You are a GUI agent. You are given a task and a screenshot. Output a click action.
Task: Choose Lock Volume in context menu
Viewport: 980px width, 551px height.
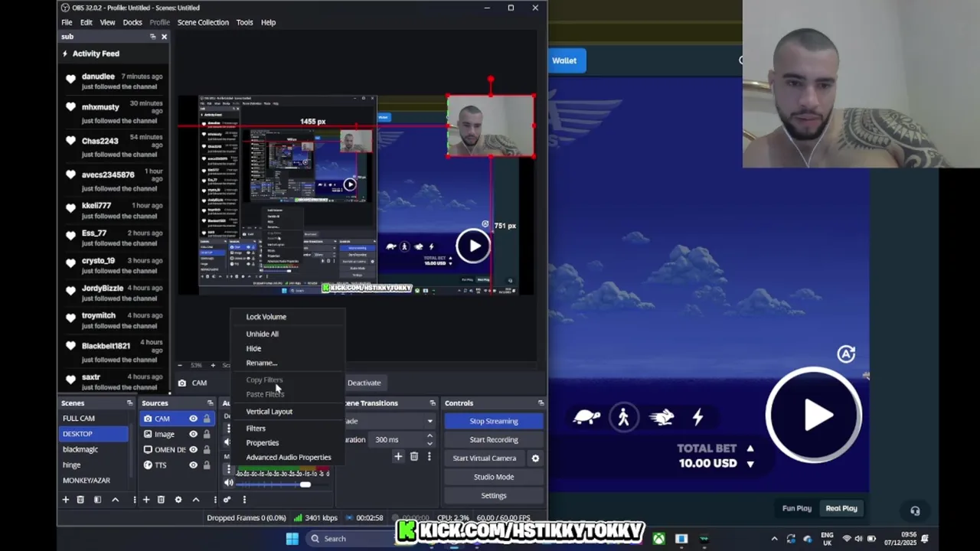pos(288,317)
